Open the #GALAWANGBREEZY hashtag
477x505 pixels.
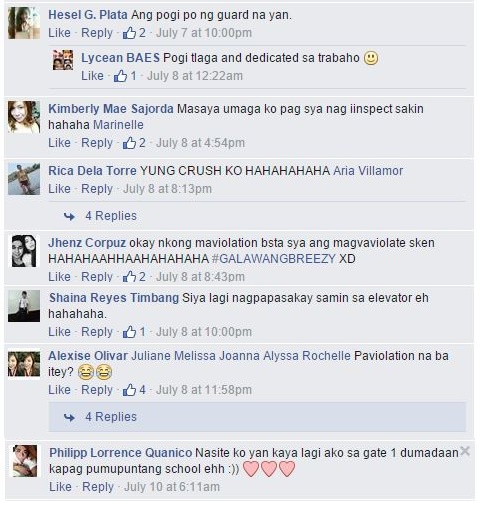(x=274, y=259)
